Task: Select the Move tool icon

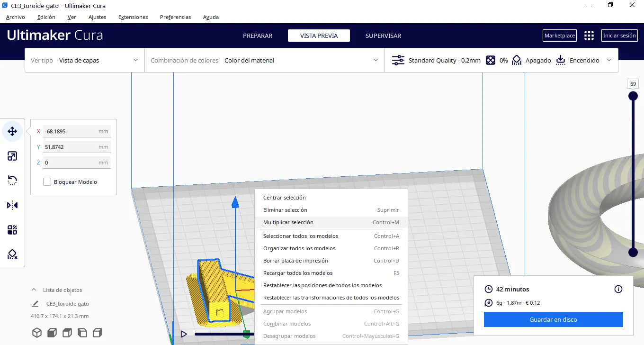Action: point(12,131)
